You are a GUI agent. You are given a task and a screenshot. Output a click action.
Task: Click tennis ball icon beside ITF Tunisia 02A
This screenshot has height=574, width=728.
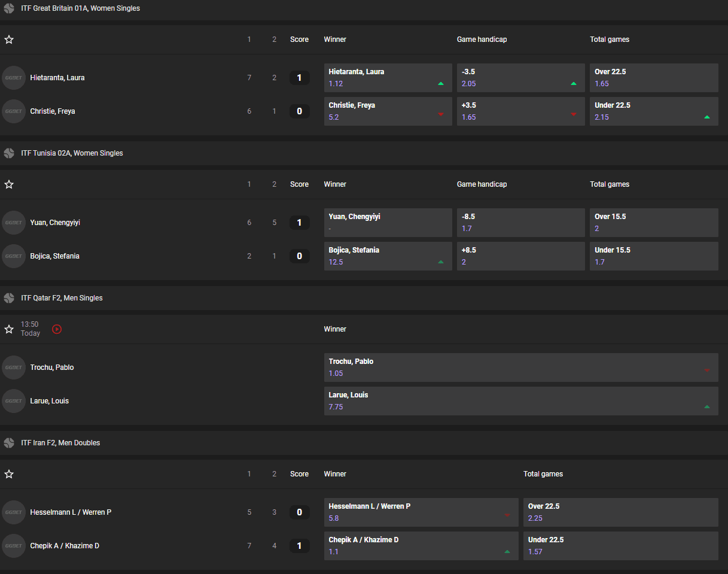(x=9, y=153)
